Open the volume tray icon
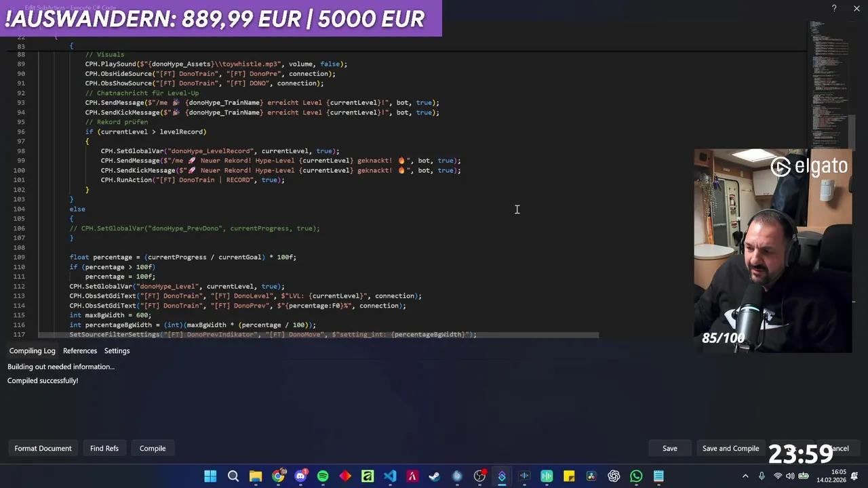Screen dimensions: 868x488 tap(791, 476)
